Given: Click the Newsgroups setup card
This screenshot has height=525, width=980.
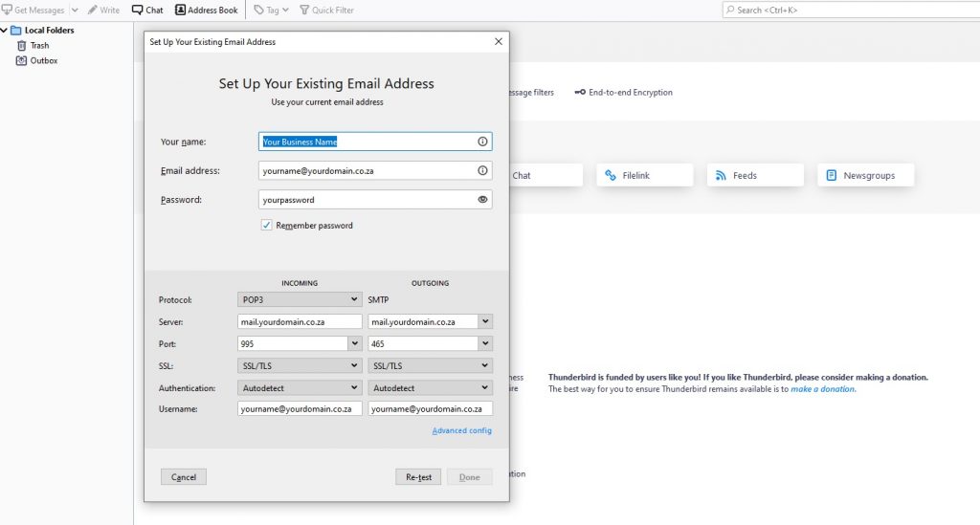Looking at the screenshot, I should tap(865, 175).
